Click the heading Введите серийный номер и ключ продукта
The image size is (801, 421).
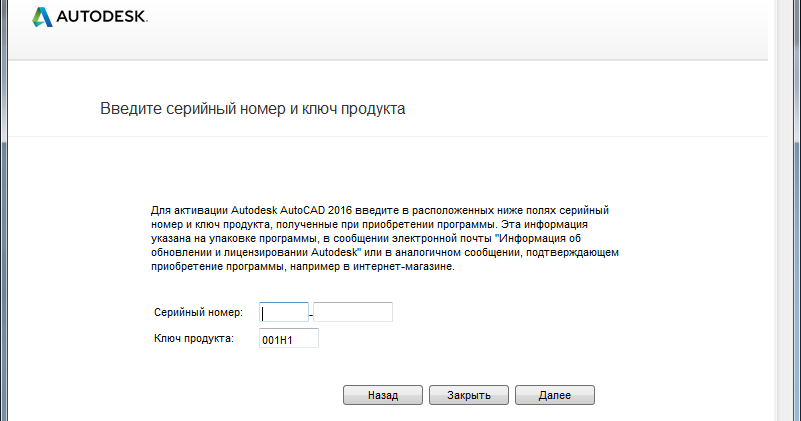pyautogui.click(x=252, y=109)
